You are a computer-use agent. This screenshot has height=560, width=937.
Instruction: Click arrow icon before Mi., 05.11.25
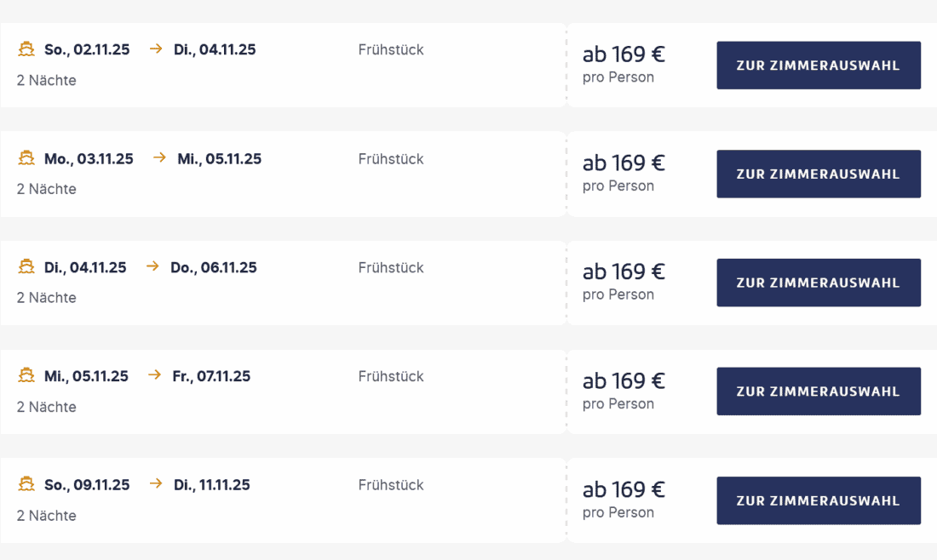(x=158, y=158)
